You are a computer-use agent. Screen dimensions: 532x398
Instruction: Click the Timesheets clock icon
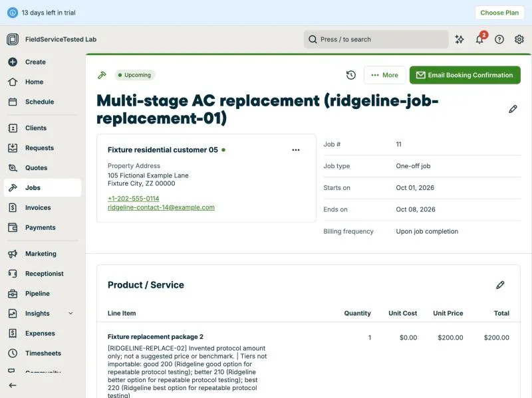[x=13, y=353]
